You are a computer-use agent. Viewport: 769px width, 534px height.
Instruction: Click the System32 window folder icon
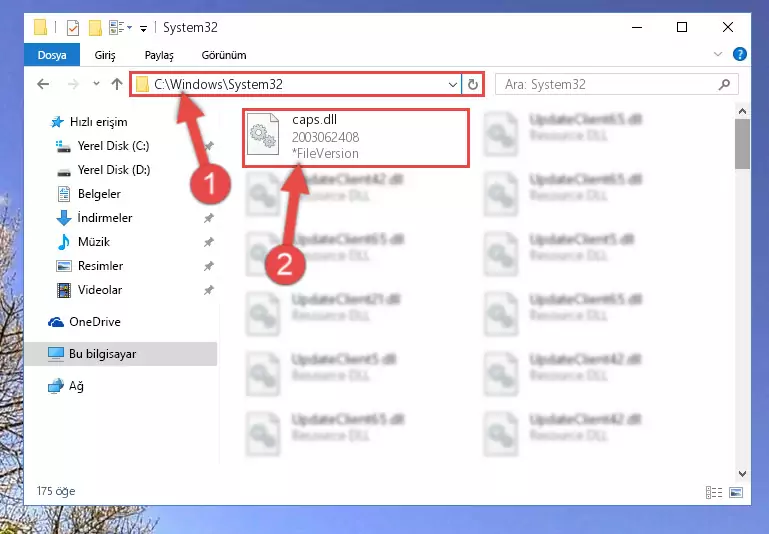(x=40, y=27)
